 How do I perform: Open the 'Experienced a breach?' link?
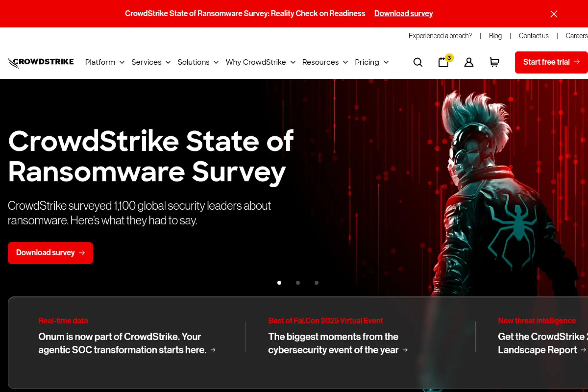(440, 36)
